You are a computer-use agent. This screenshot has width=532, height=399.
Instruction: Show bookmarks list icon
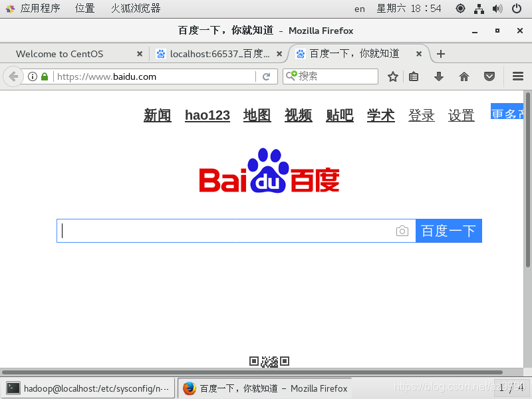click(x=414, y=76)
